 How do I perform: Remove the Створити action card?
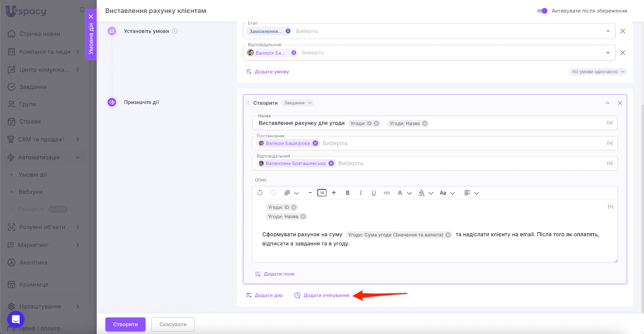coord(620,103)
